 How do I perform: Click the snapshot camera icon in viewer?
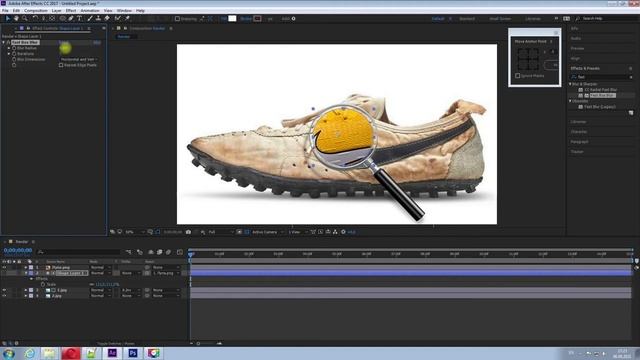(188, 232)
